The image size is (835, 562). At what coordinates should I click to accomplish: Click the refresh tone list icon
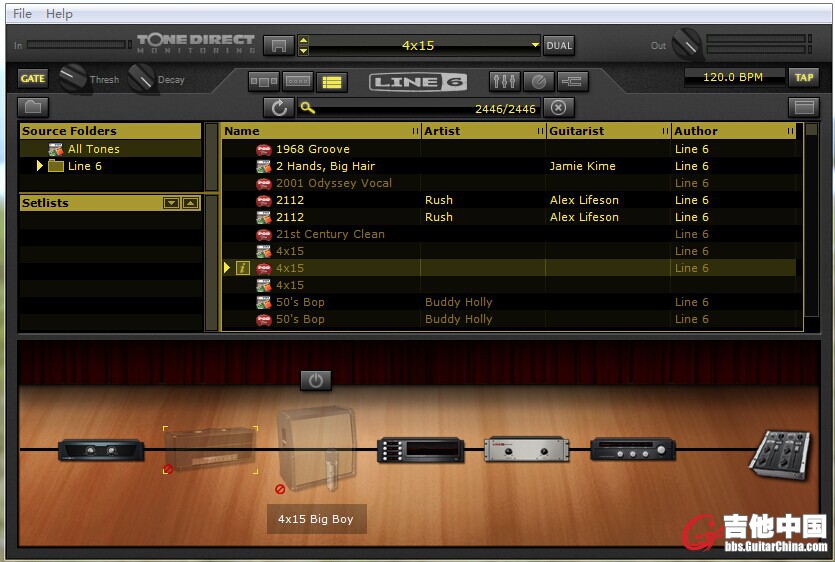279,108
